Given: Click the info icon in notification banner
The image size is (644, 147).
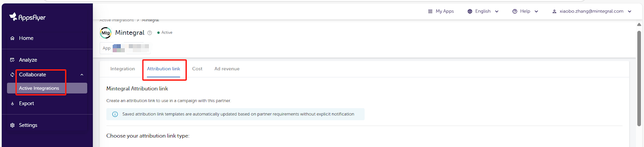Looking at the screenshot, I should click(115, 114).
